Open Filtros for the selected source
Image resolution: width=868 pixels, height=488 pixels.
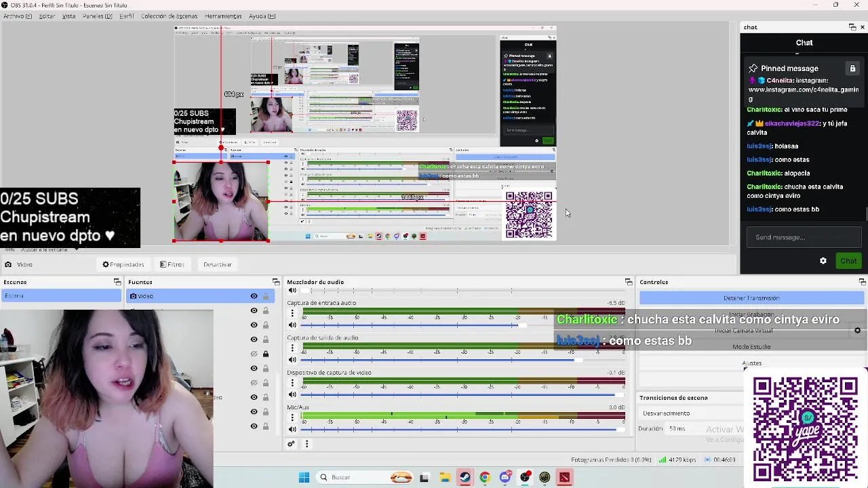point(172,264)
